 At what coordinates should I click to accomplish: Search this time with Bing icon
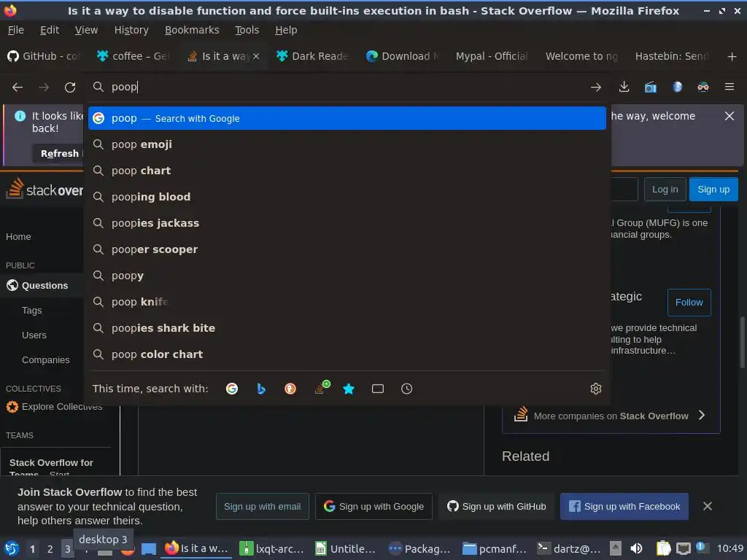tap(261, 389)
